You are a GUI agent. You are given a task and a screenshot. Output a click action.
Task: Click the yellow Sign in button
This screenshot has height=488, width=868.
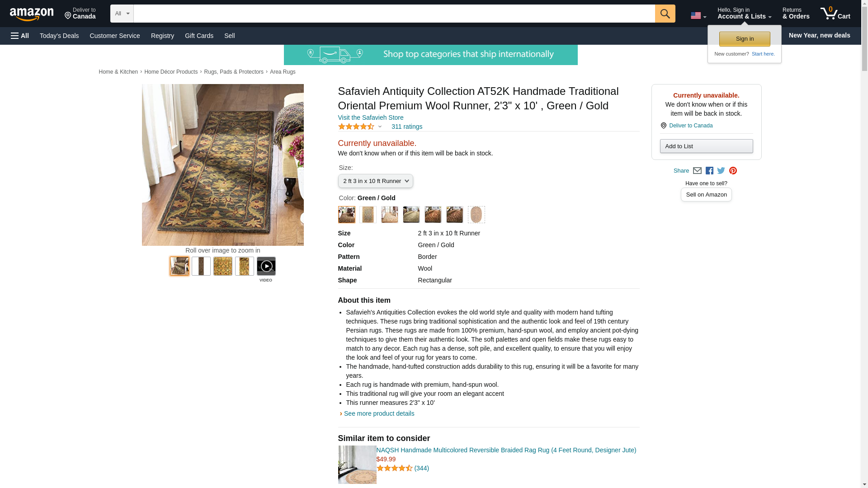pos(744,39)
